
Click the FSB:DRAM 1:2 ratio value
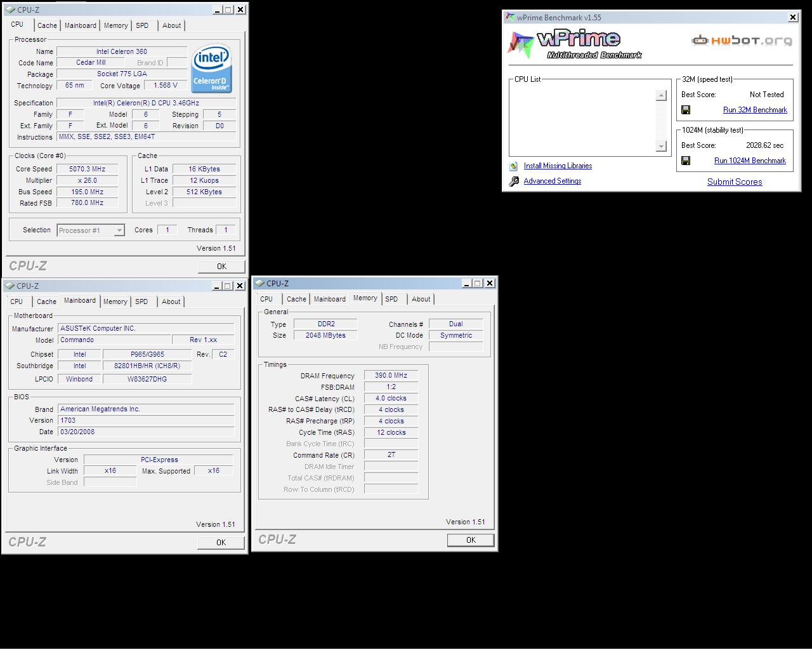click(391, 387)
